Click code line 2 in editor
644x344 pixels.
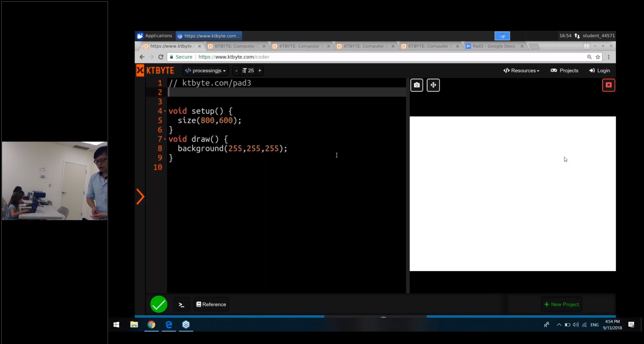pos(287,92)
